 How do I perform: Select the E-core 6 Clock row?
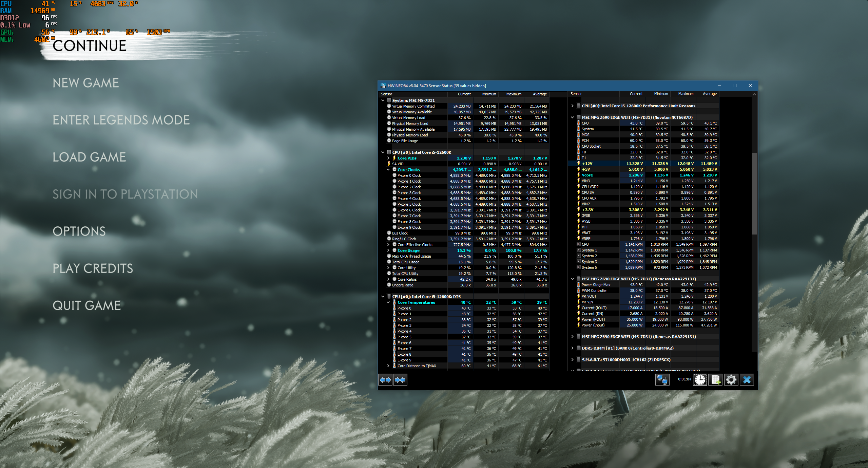click(x=464, y=210)
